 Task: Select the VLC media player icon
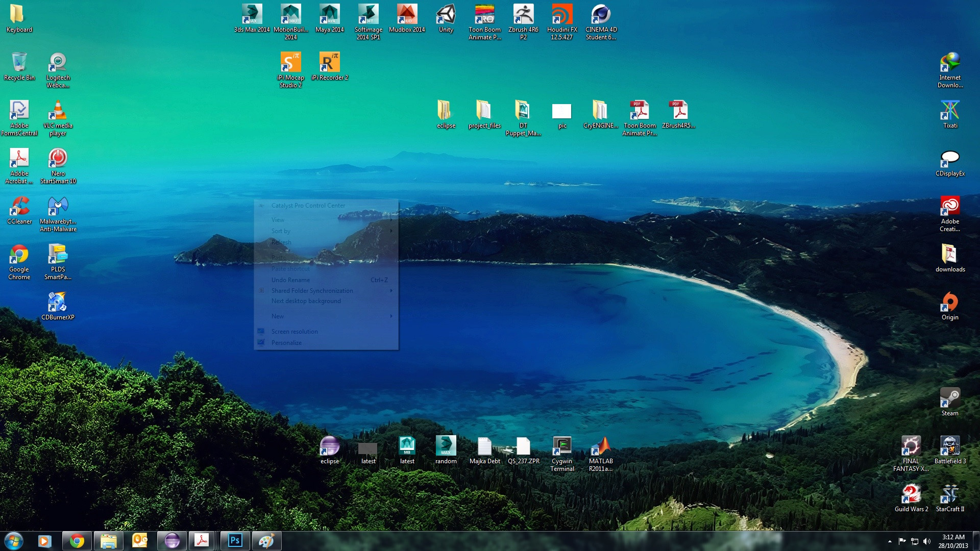(58, 118)
